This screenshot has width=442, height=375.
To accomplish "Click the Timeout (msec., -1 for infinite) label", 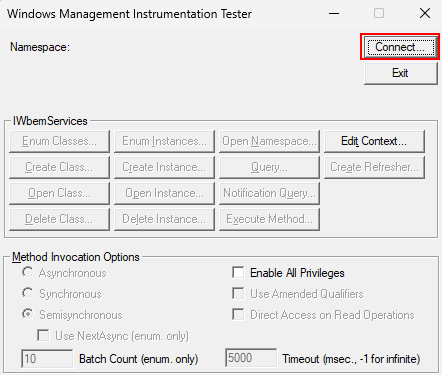I will (x=351, y=359).
